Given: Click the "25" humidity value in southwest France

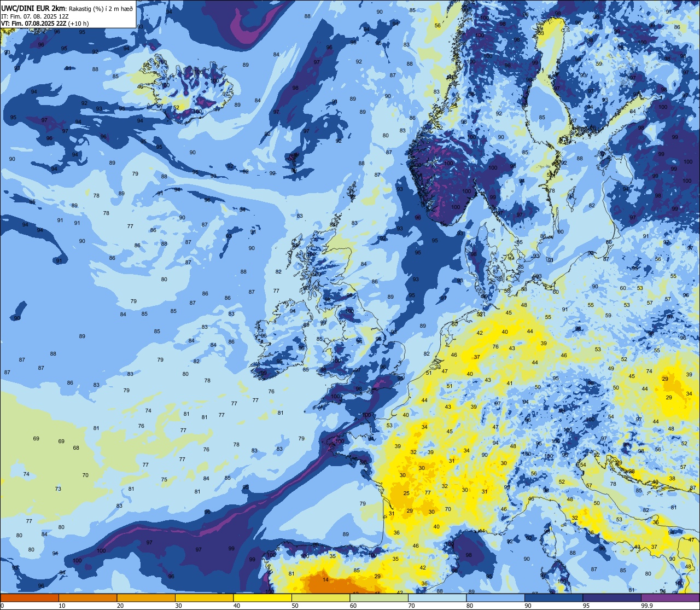Looking at the screenshot, I should point(406,493).
